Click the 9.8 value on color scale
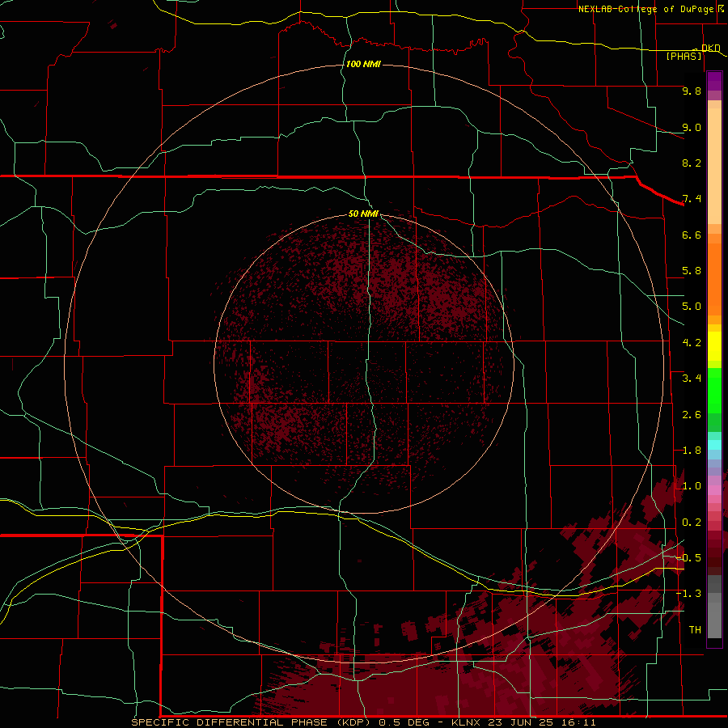Screen dimensions: 728x728 click(692, 91)
